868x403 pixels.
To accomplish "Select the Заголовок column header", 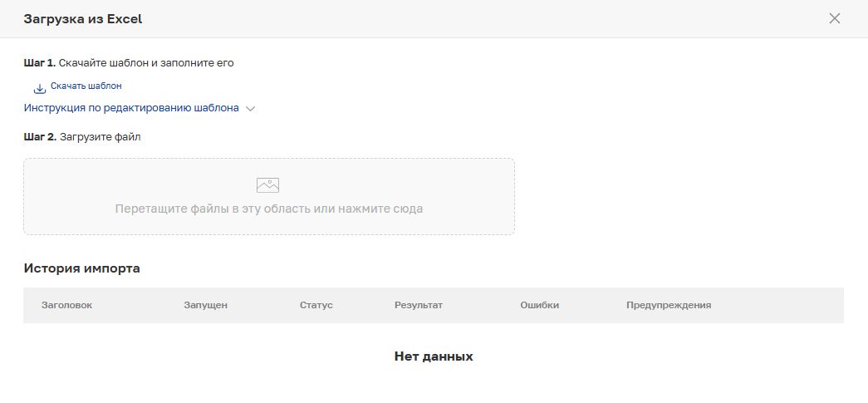I will pos(66,305).
